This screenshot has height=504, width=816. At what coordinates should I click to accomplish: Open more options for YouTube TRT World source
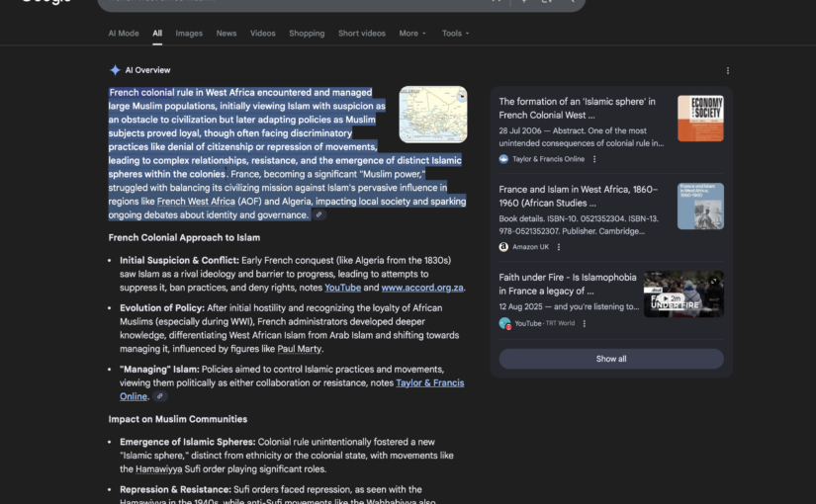[585, 323]
